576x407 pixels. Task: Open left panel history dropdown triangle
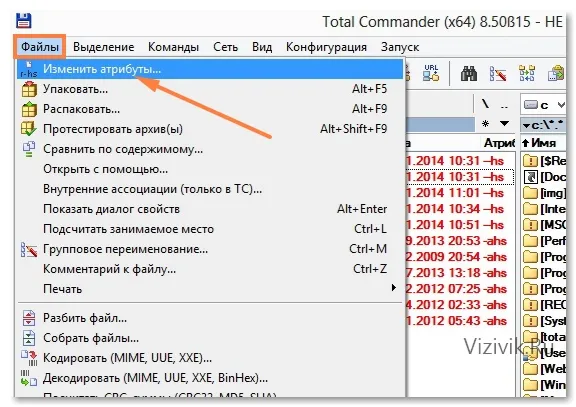505,124
